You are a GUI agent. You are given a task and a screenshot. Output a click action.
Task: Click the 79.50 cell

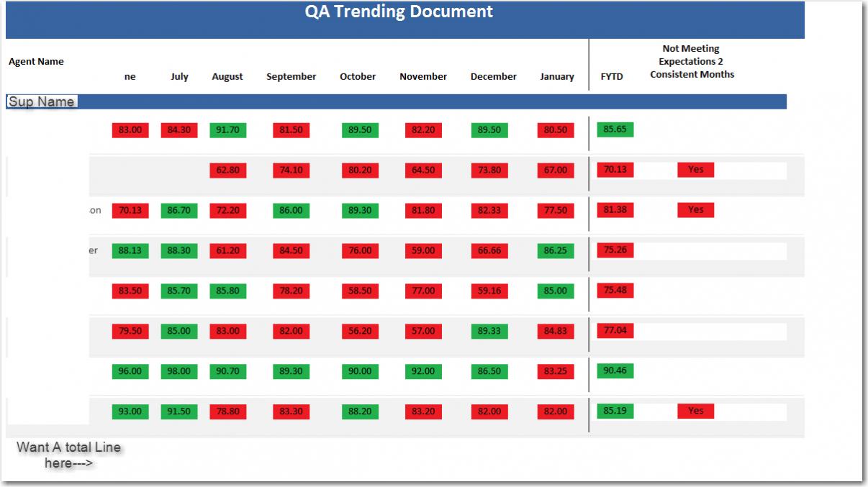click(x=130, y=332)
